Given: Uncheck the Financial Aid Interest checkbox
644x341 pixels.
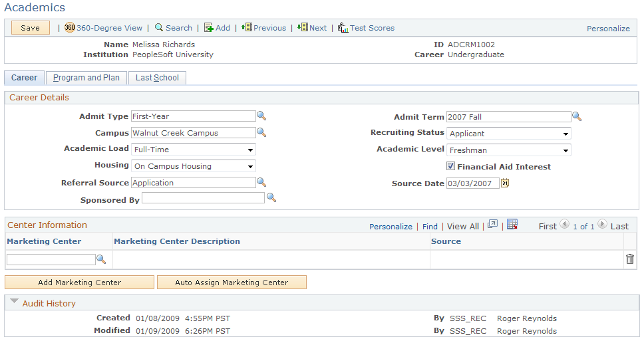Looking at the screenshot, I should tap(451, 167).
